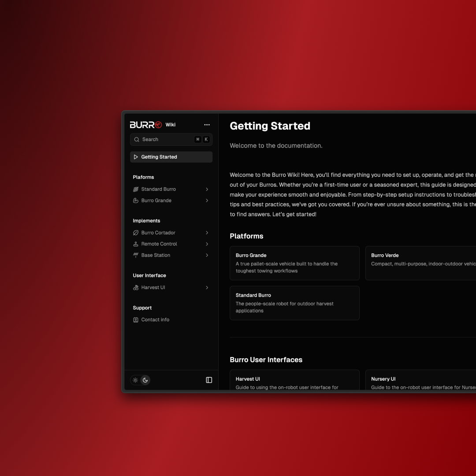Image resolution: width=476 pixels, height=476 pixels.
Task: Click the Remote Control joystick icon
Action: click(136, 244)
